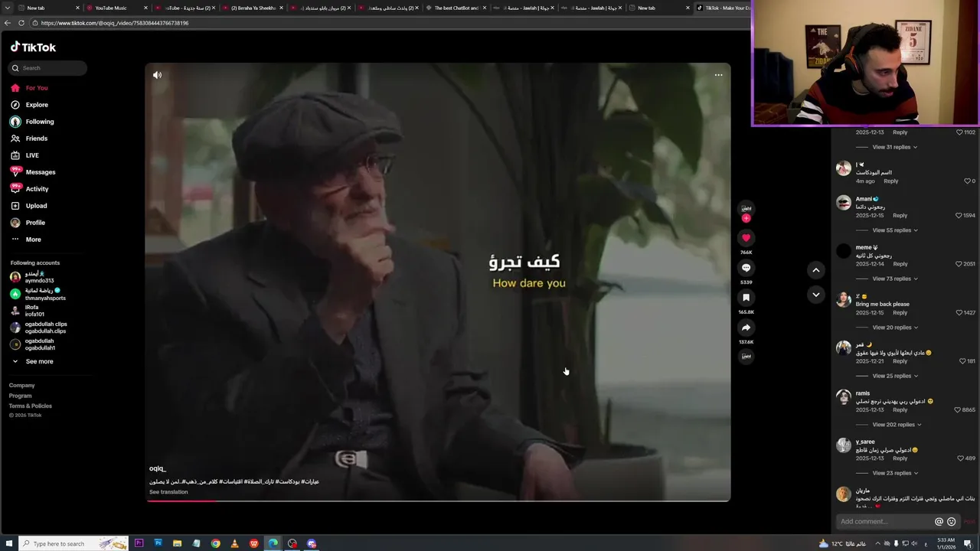This screenshot has height=551, width=980.
Task: Like y_saree's comment with 489 likes
Action: coord(961,458)
